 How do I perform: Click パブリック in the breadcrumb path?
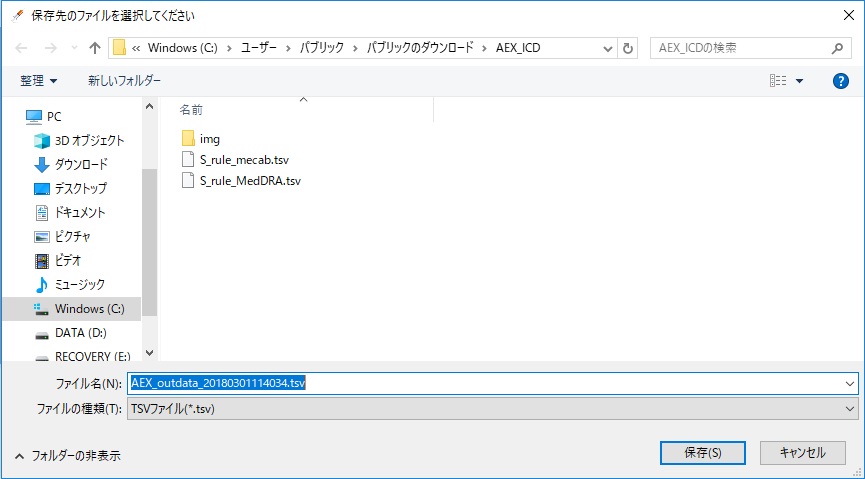[x=322, y=48]
